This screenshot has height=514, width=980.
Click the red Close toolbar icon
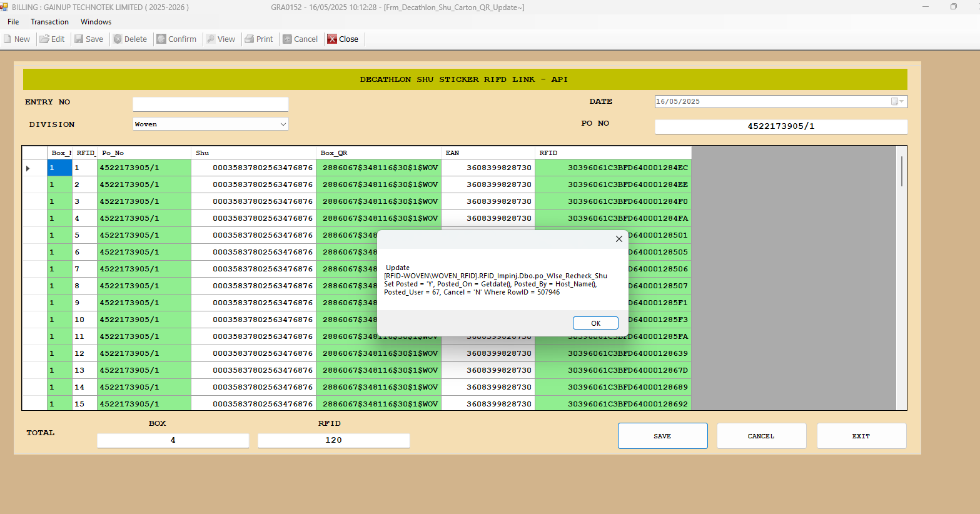tap(332, 39)
